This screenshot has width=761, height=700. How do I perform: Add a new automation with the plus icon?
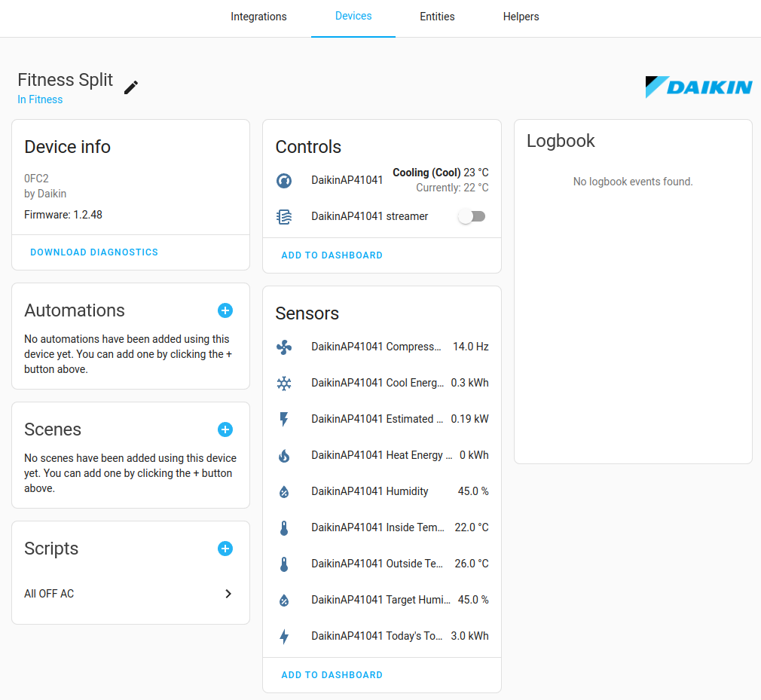tap(225, 310)
